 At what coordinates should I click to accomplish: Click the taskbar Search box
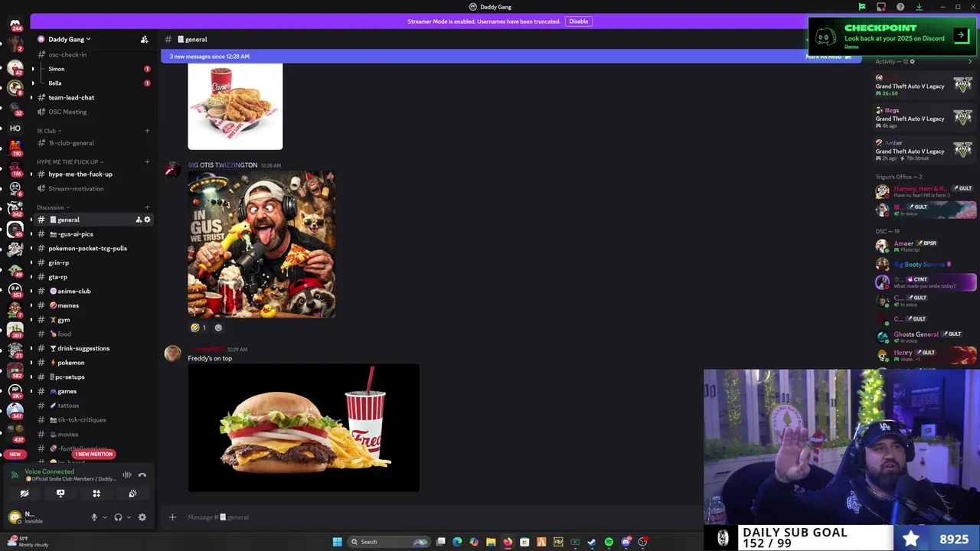(x=387, y=542)
